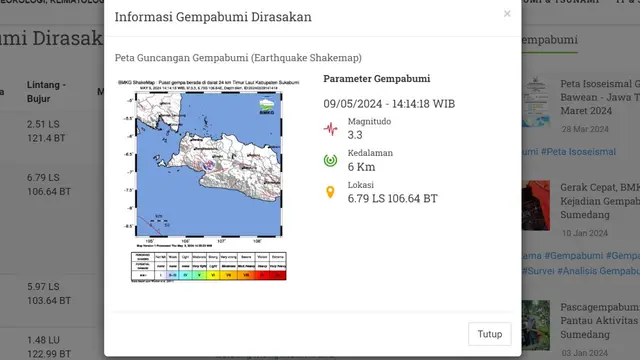This screenshot has width=640, height=360.
Task: Open the Pascagempabumi article link
Action: pos(600,321)
